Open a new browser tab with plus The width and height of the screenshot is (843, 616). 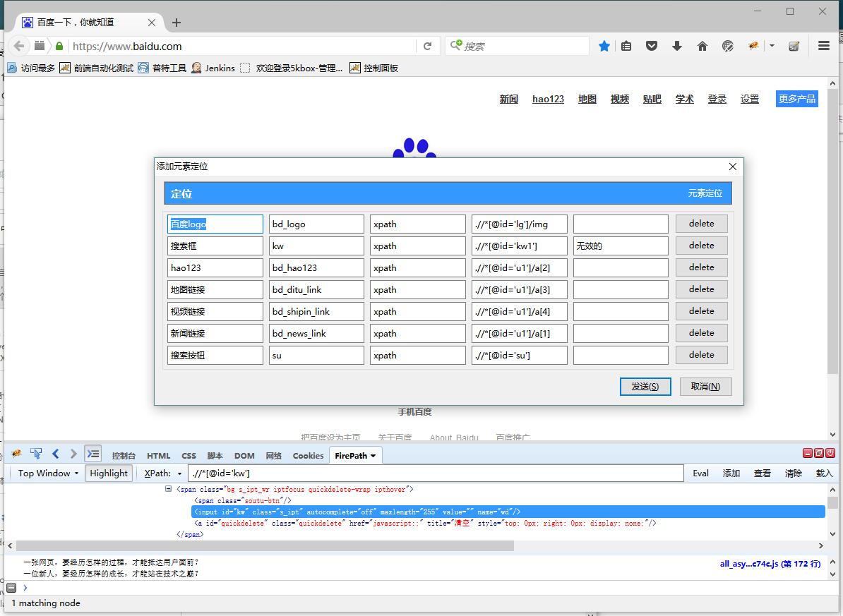(x=177, y=23)
